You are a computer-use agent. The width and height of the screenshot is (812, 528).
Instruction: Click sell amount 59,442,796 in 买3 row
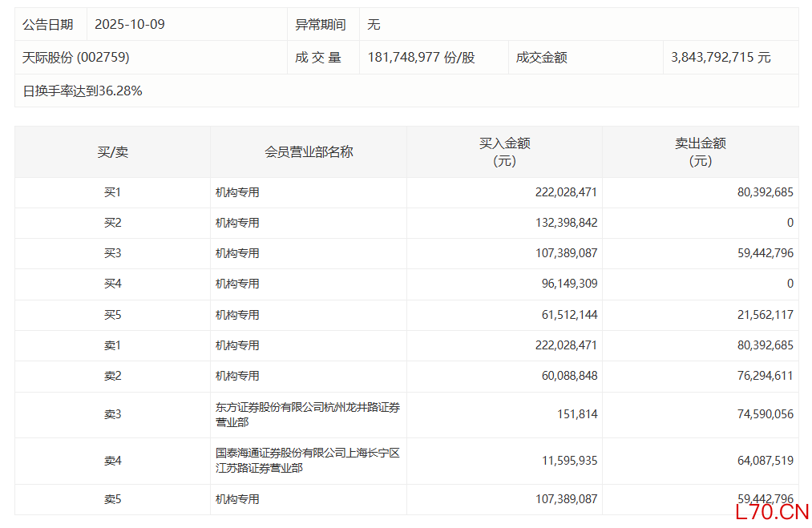[762, 253]
